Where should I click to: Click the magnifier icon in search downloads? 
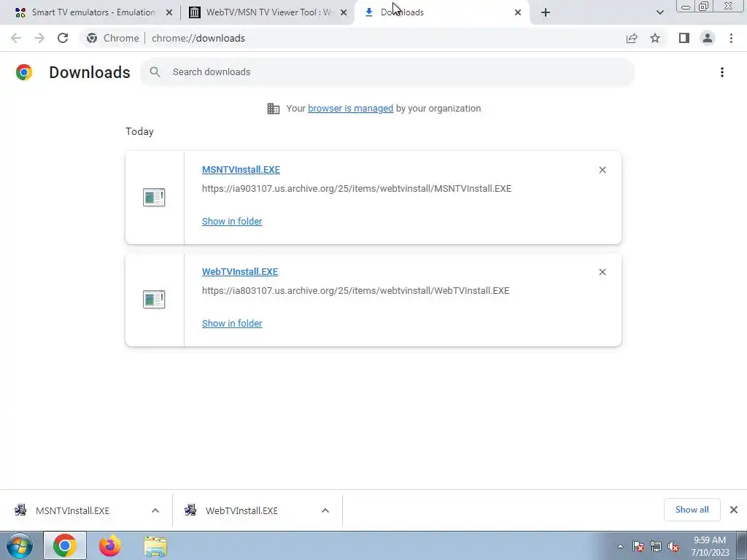click(155, 72)
